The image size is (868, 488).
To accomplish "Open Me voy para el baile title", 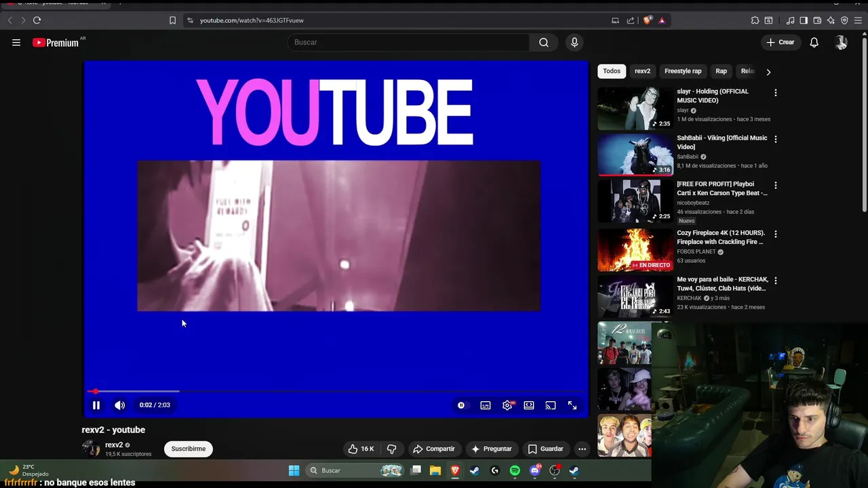I will (722, 284).
